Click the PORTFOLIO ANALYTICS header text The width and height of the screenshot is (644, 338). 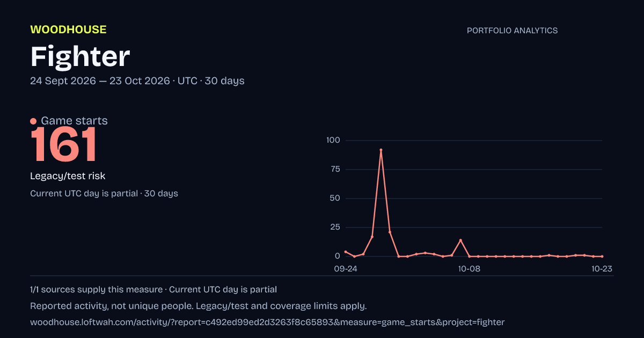coord(512,31)
